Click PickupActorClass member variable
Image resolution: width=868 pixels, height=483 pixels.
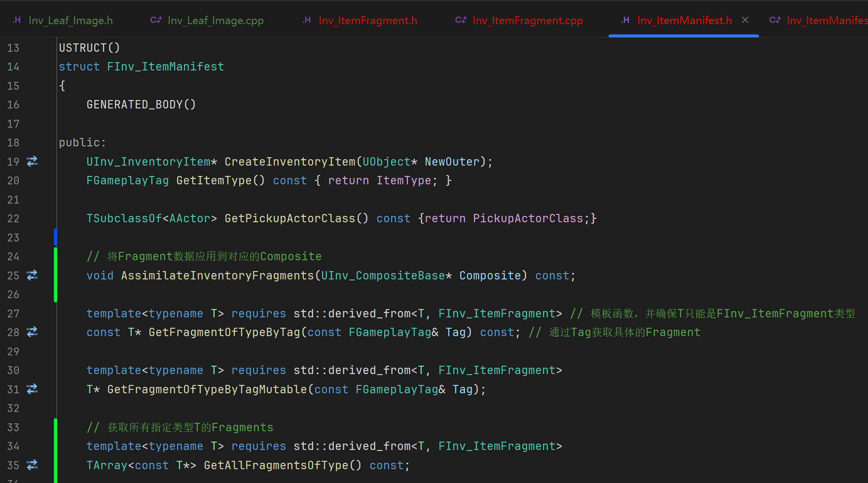528,218
